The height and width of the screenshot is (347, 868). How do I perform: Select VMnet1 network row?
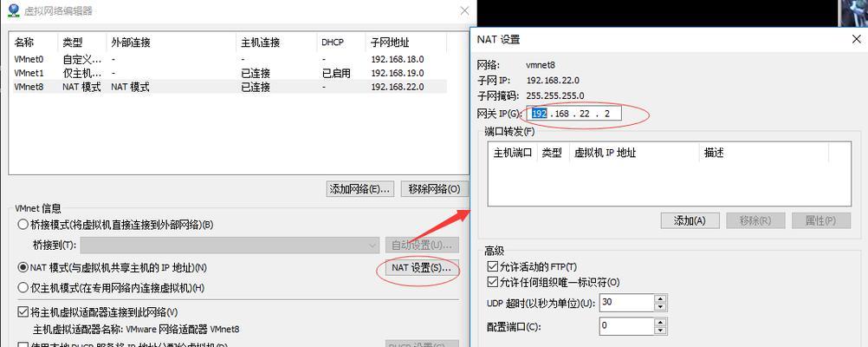228,73
